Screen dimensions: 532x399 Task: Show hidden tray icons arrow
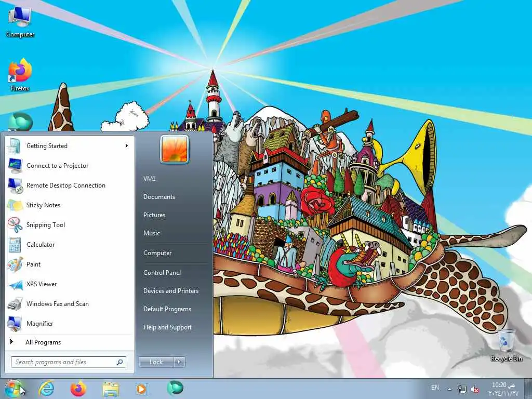(x=449, y=389)
